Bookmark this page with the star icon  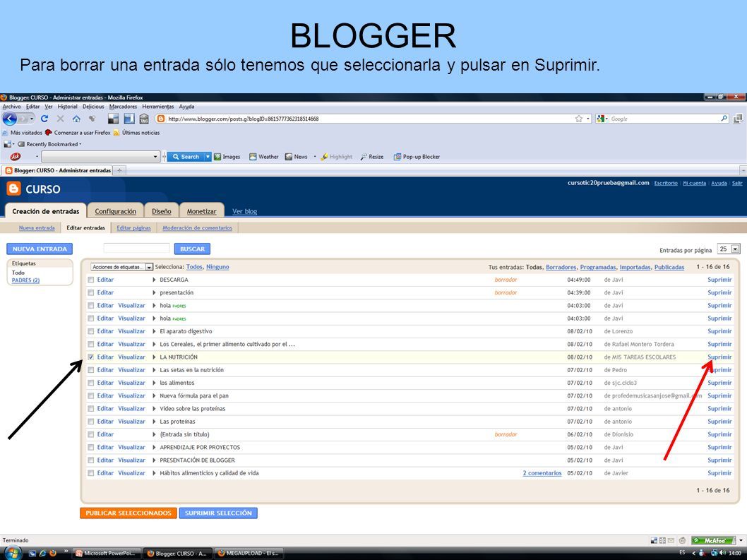pos(579,119)
